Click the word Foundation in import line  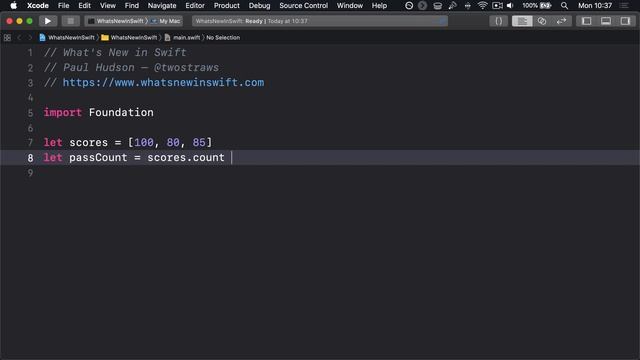coord(121,112)
